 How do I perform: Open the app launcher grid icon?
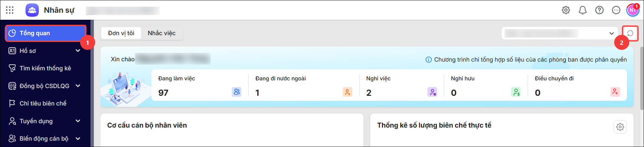[10, 10]
